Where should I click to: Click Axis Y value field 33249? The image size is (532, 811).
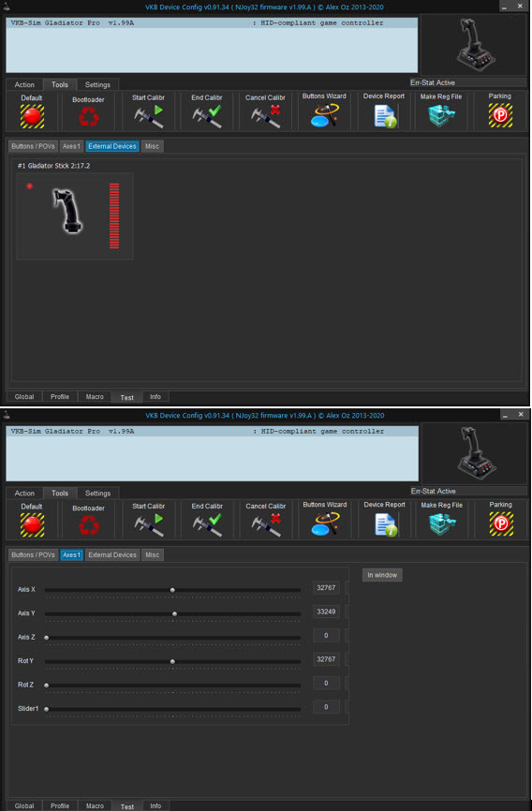click(x=326, y=612)
